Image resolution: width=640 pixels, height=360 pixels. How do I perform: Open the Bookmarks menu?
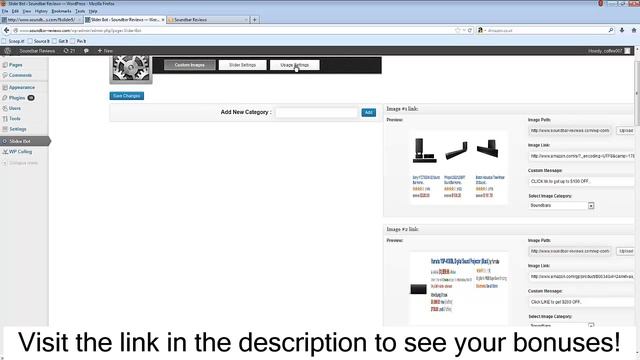click(x=61, y=11)
